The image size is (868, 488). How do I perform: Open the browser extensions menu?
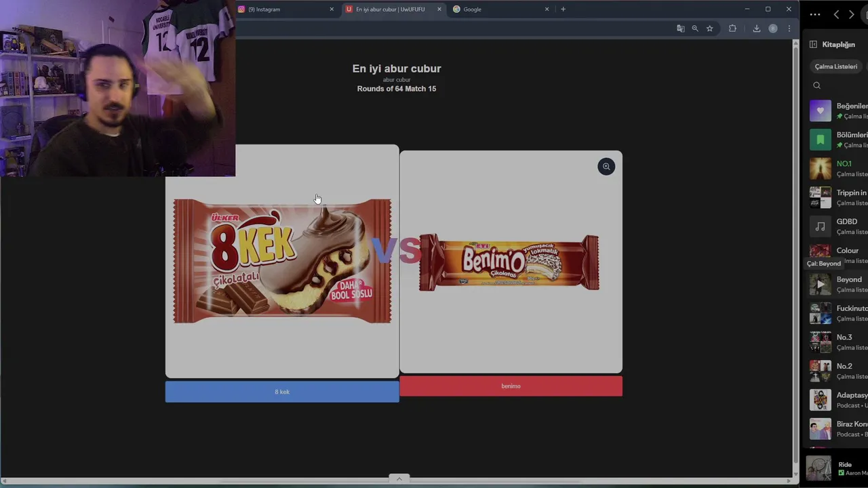click(732, 28)
